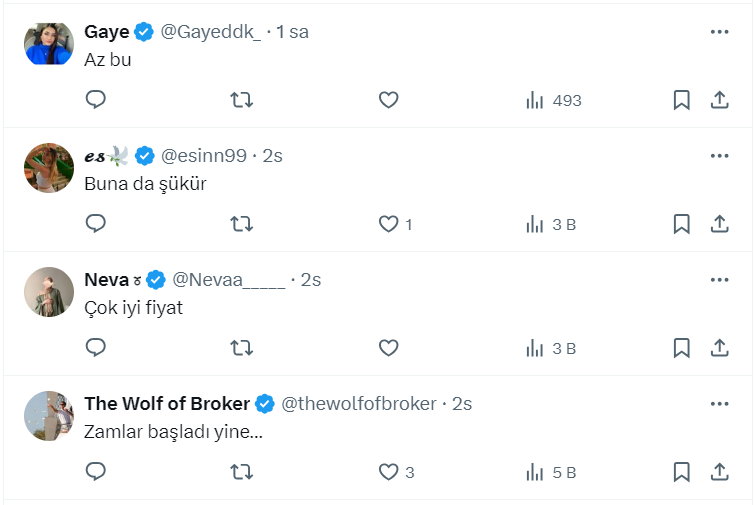This screenshot has width=755, height=505.
Task: Open more options on Neva's tweet
Action: [x=719, y=280]
